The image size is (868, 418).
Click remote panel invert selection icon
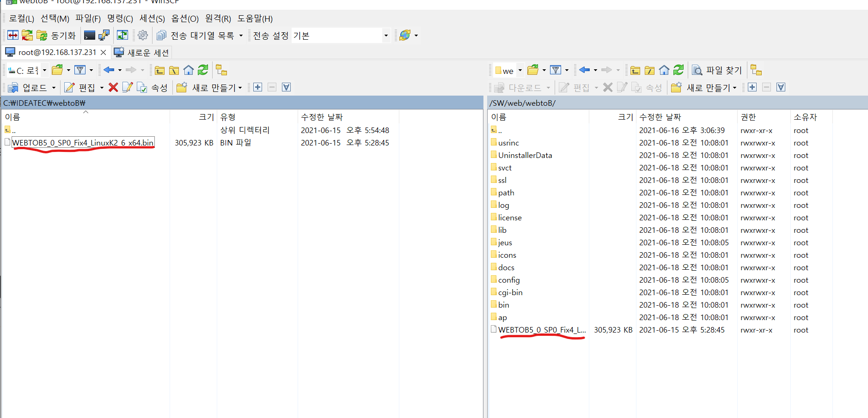[x=781, y=87]
